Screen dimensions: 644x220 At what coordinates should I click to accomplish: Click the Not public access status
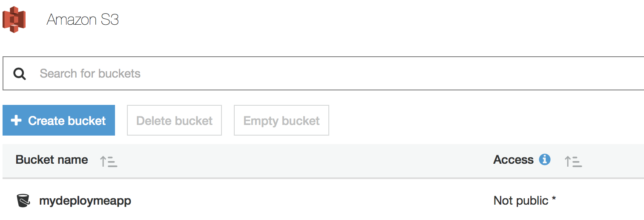pyautogui.click(x=521, y=200)
